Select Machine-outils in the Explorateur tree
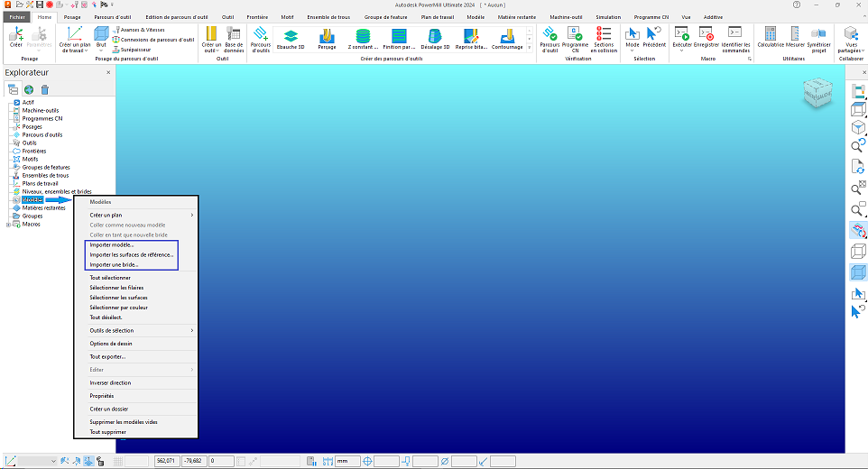 [x=42, y=110]
